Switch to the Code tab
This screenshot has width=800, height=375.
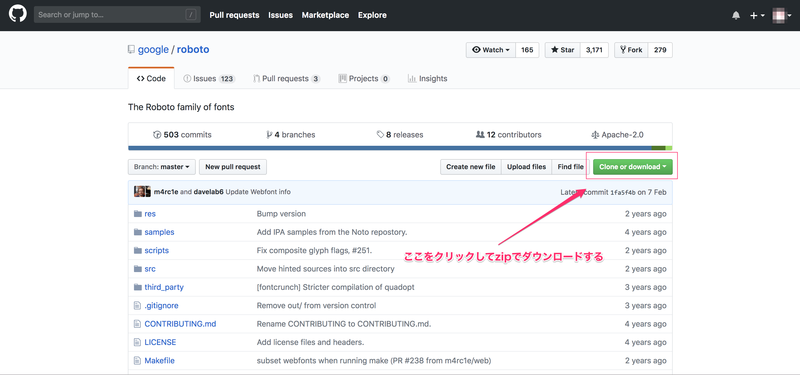[x=151, y=79]
